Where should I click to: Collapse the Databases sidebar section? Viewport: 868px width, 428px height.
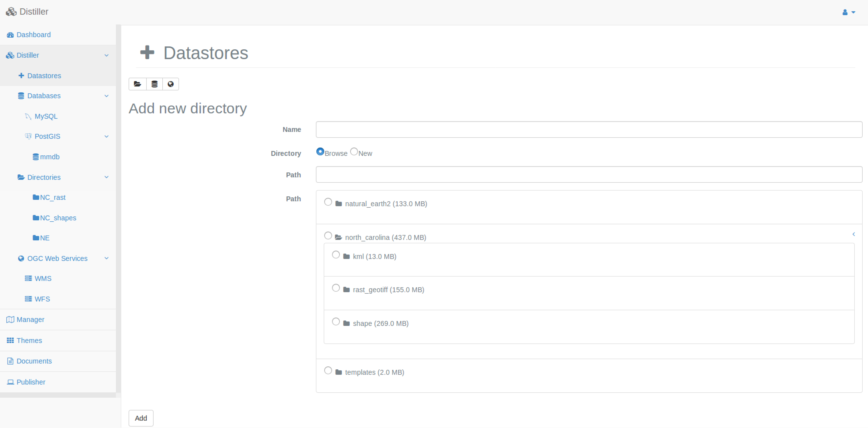106,96
